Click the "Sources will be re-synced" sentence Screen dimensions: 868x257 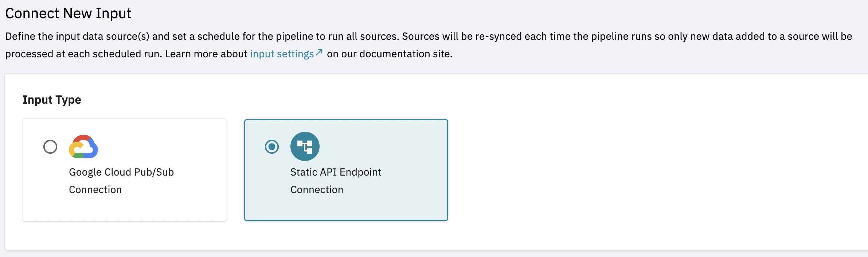[x=474, y=37]
